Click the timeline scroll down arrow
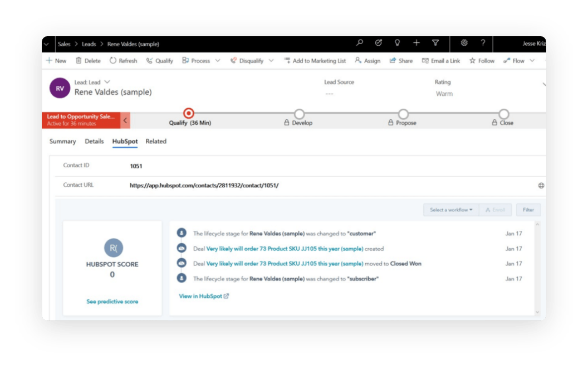Screen dimensions: 588x368 (537, 312)
